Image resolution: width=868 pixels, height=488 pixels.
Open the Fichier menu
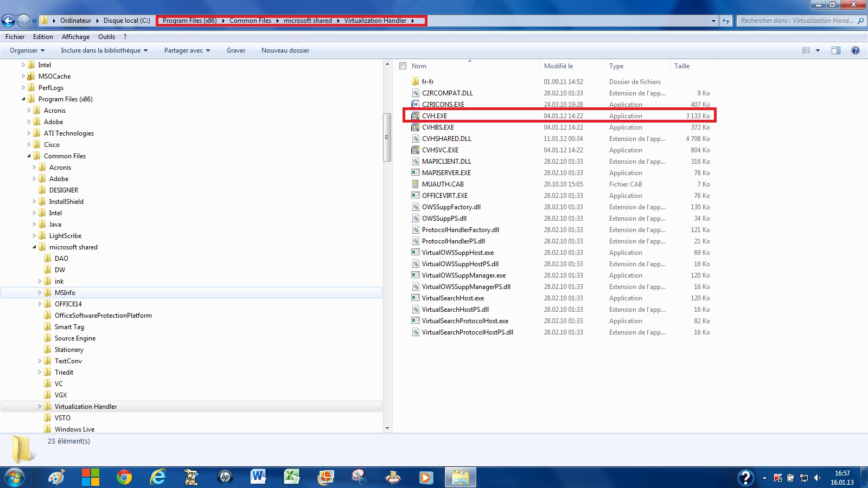pos(15,37)
